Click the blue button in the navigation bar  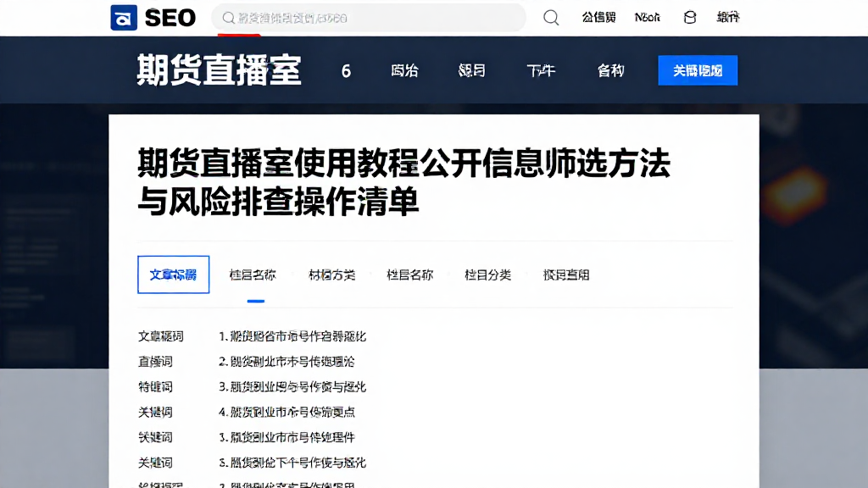click(698, 70)
